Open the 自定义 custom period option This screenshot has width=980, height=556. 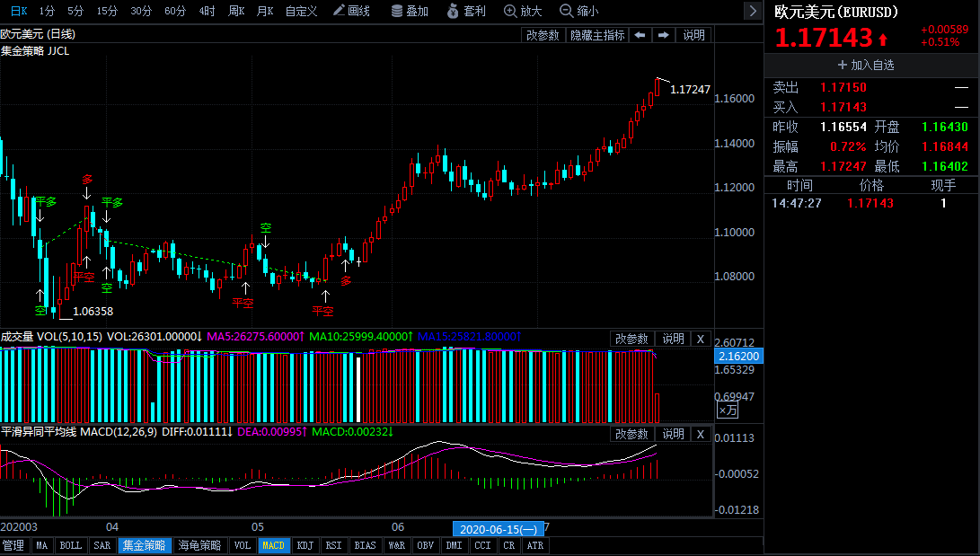tap(301, 11)
